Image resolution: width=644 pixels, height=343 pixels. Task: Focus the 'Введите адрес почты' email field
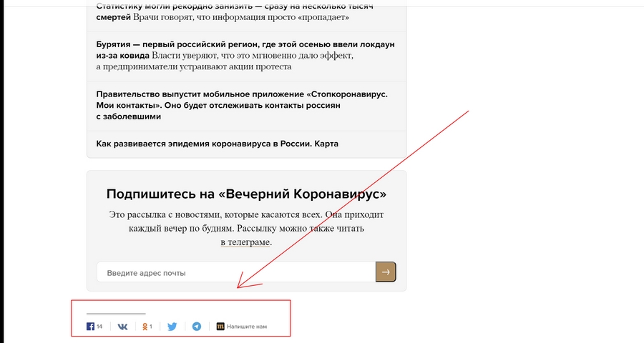[236, 272]
